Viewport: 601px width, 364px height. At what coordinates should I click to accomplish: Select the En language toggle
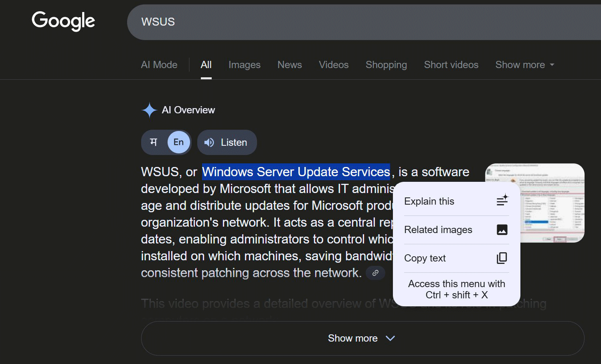[178, 142]
